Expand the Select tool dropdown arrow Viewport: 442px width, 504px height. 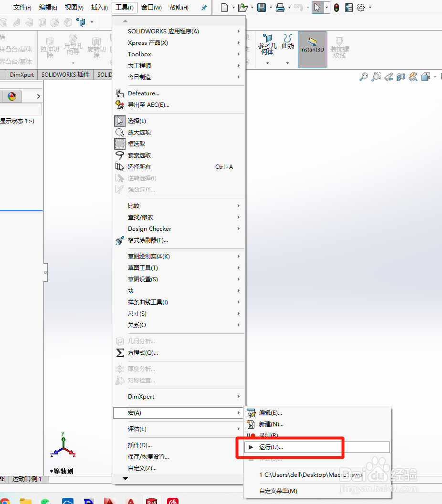[326, 8]
